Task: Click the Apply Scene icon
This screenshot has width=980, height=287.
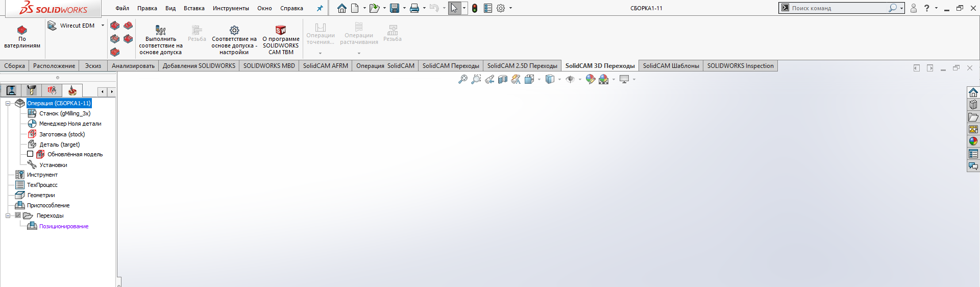Action: click(604, 79)
